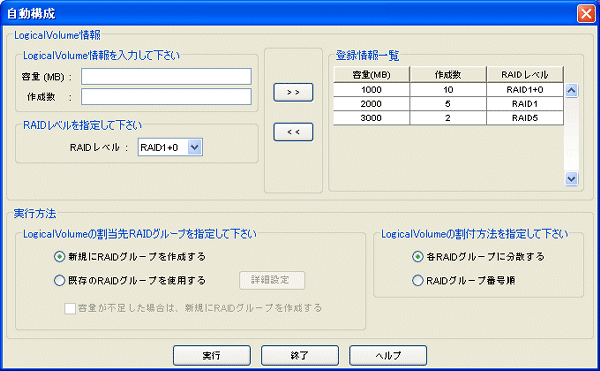Screen dimensions: 600x371
Task: Click the RAID1 cell in 2000 row
Action: 525,104
